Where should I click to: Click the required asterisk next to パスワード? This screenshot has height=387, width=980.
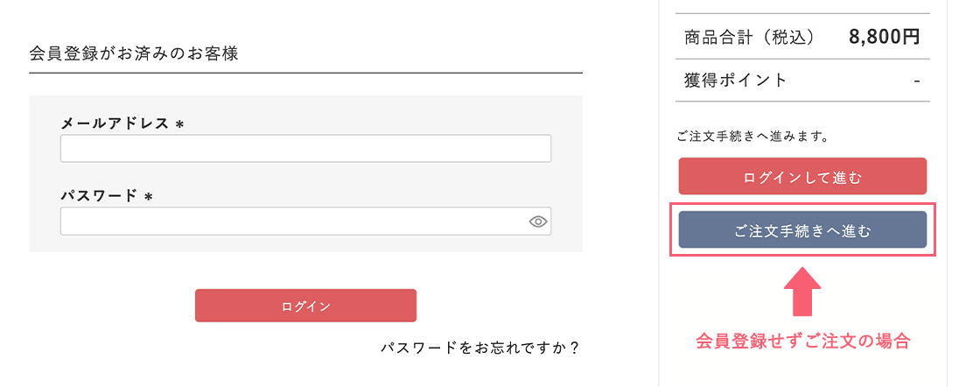pos(148,196)
